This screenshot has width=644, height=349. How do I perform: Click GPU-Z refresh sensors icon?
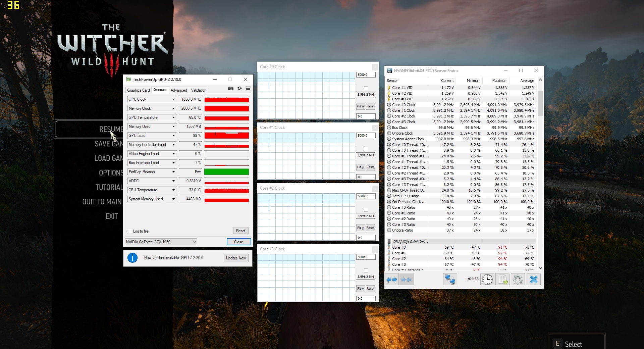pyautogui.click(x=239, y=89)
